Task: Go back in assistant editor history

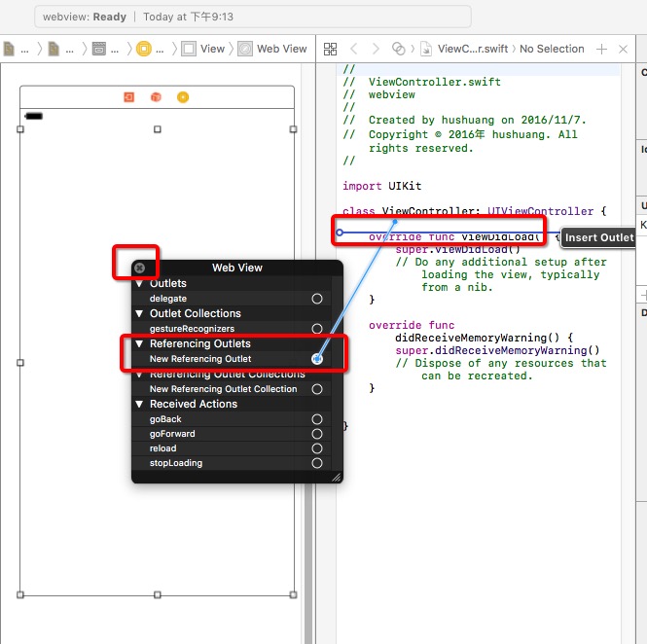Action: click(353, 49)
